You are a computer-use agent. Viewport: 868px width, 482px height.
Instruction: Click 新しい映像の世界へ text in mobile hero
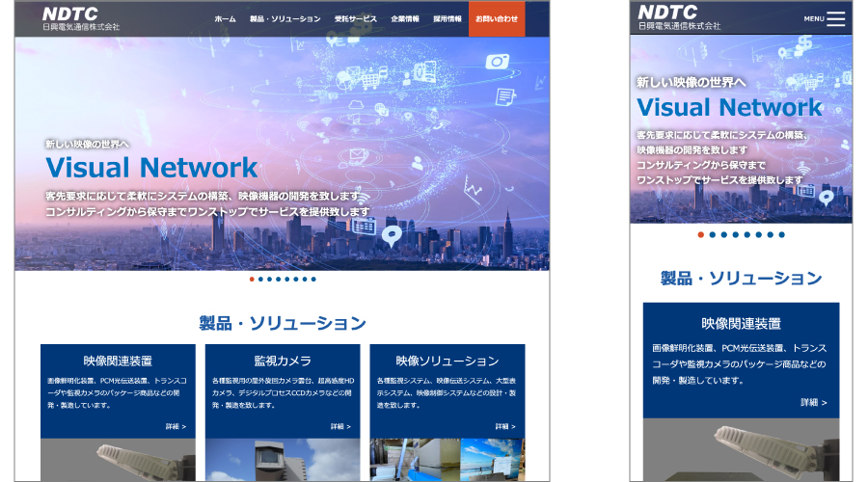click(x=692, y=83)
